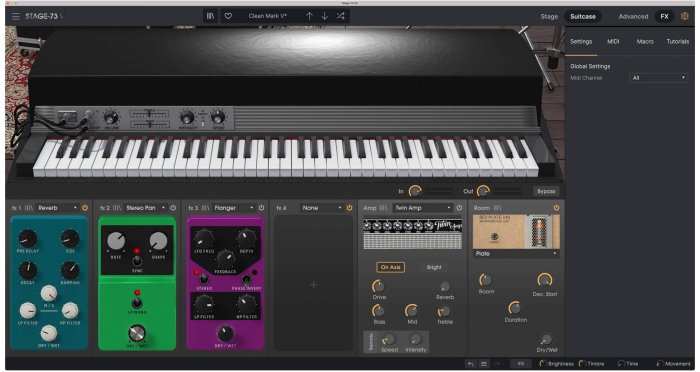The image size is (700, 372).
Task: Go to previous preset with up arrow
Action: [x=309, y=16]
